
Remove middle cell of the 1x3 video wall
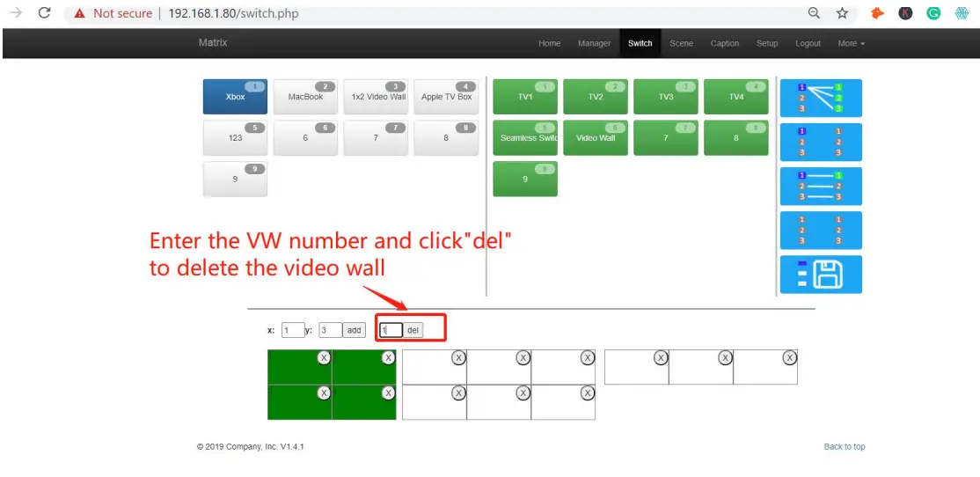click(x=725, y=357)
